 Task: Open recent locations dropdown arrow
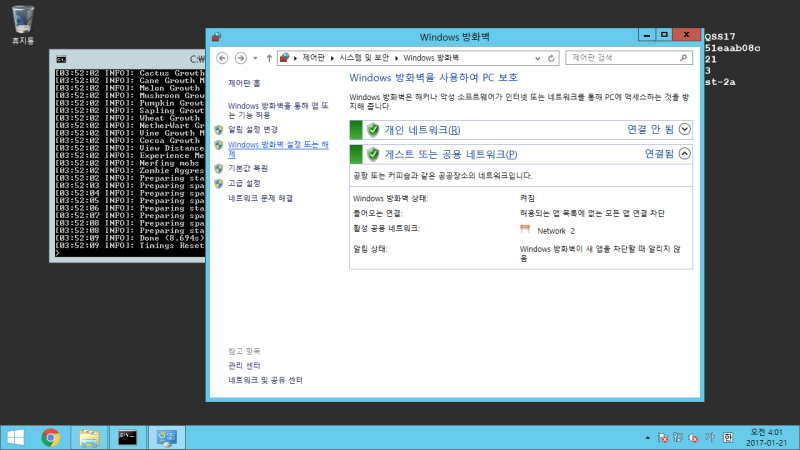tap(255, 58)
